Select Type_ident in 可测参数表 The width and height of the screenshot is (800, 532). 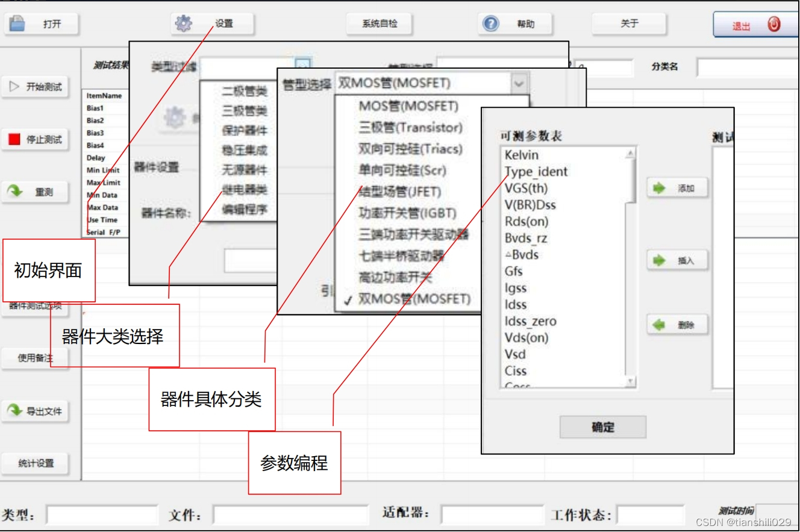click(x=536, y=172)
